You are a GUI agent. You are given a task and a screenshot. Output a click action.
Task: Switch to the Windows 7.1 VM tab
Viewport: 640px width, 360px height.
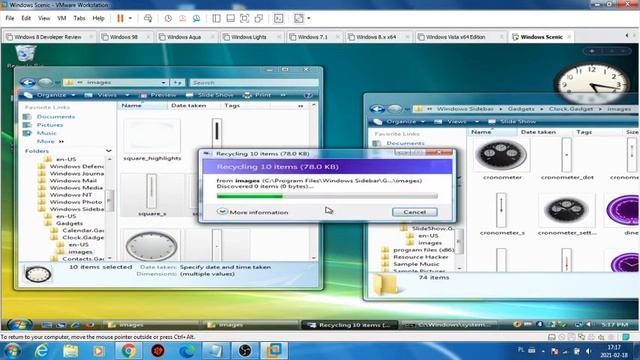[x=313, y=37]
